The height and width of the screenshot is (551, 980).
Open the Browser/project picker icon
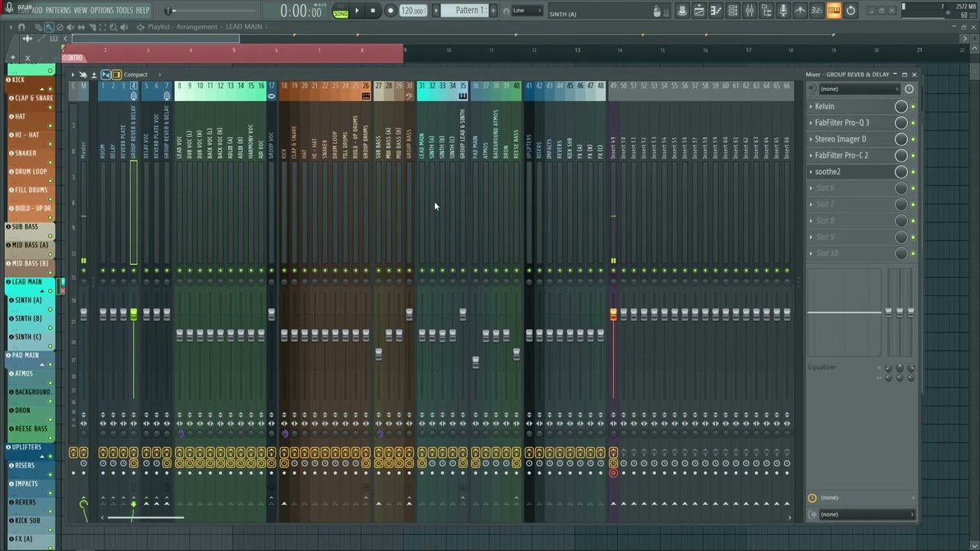pyautogui.click(x=766, y=10)
